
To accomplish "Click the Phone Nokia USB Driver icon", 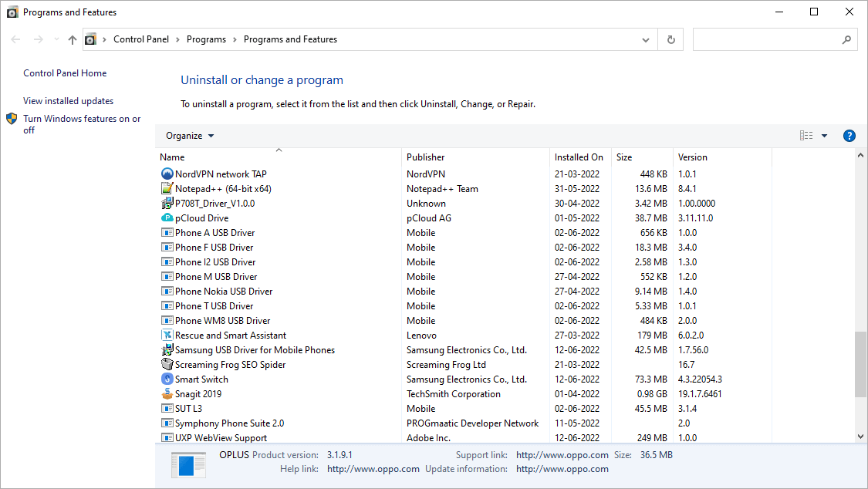I will click(167, 291).
